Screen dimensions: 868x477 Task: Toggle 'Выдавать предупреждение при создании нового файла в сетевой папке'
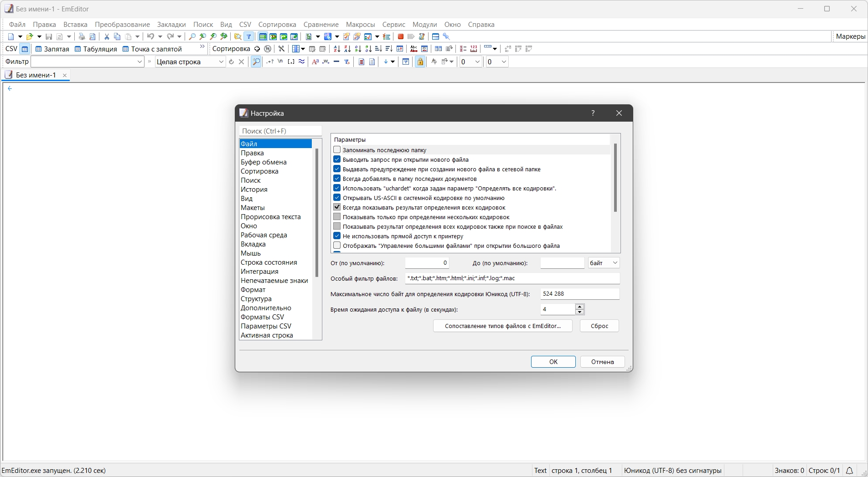[x=337, y=169]
